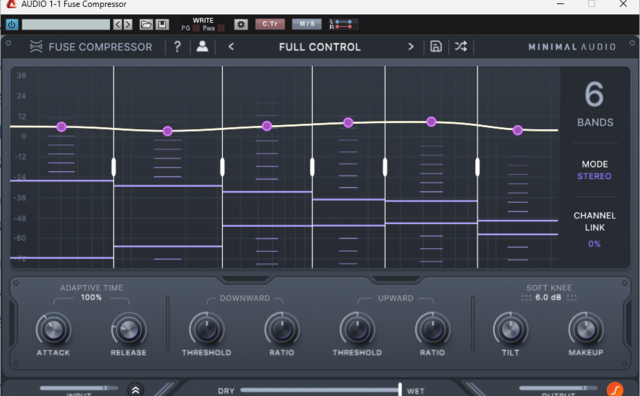Open the host settings gear icon

[x=241, y=24]
